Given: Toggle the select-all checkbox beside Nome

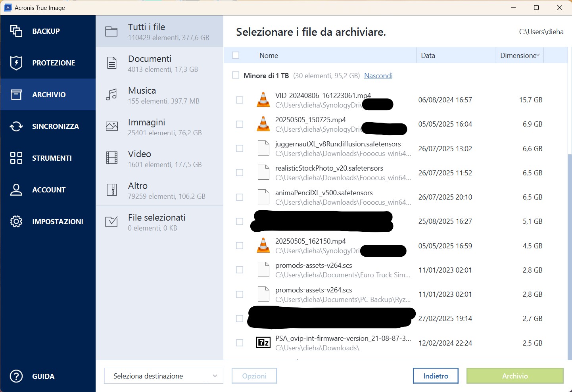Looking at the screenshot, I should [x=236, y=56].
